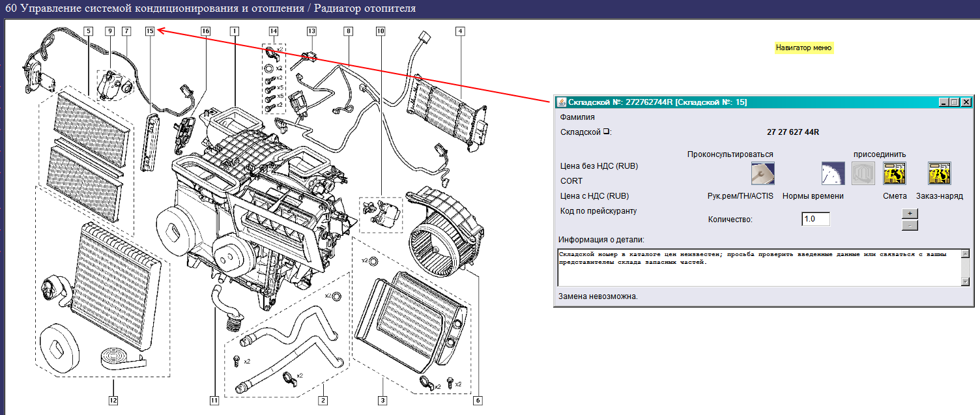Decrease quantity with the minus button
This screenshot has width=980, height=415.
(x=910, y=225)
